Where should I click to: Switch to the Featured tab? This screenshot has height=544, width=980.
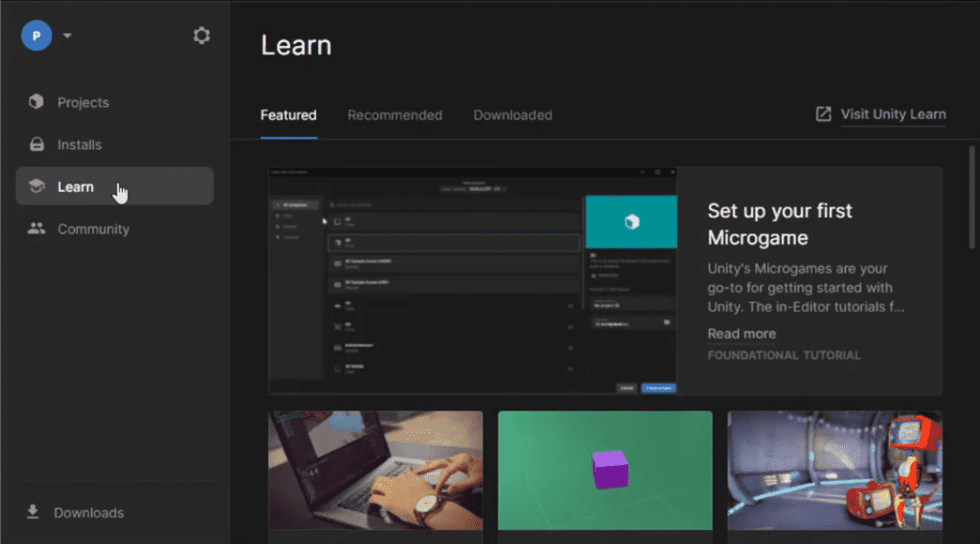tap(288, 115)
